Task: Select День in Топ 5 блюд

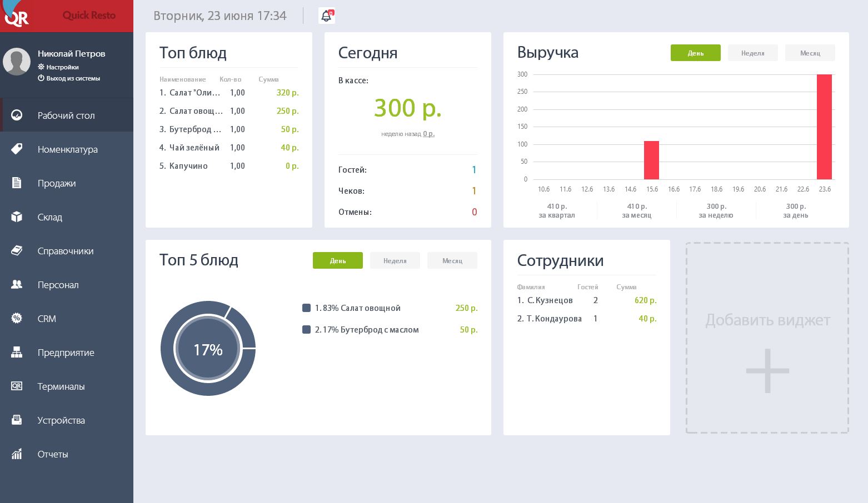Action: coord(338,260)
